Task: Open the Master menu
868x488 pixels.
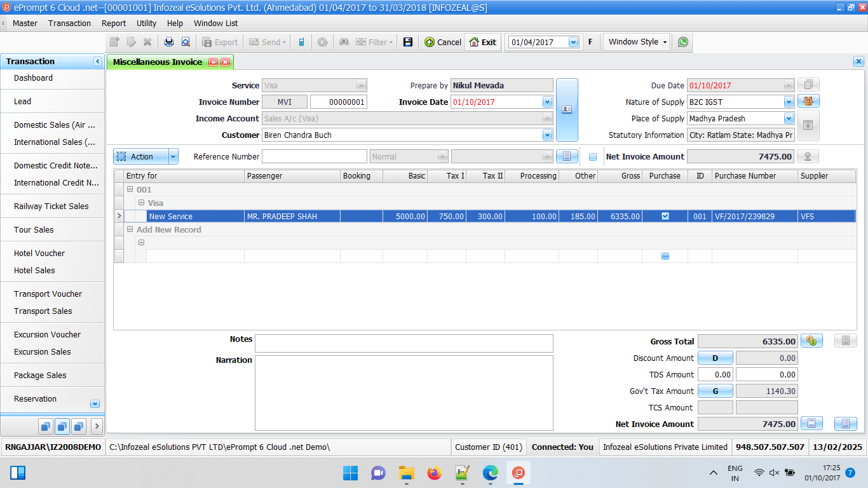Action: [x=25, y=23]
